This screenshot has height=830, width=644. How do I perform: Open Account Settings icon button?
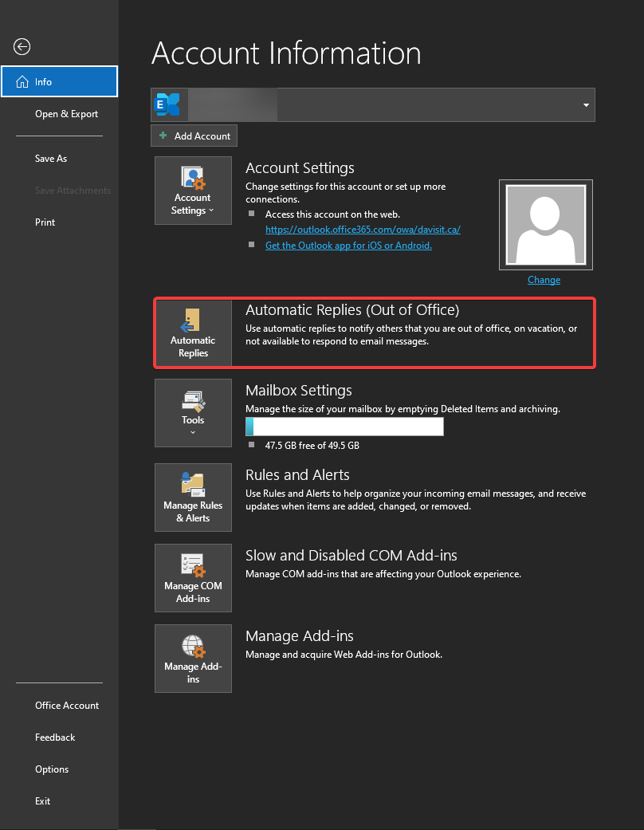click(193, 190)
